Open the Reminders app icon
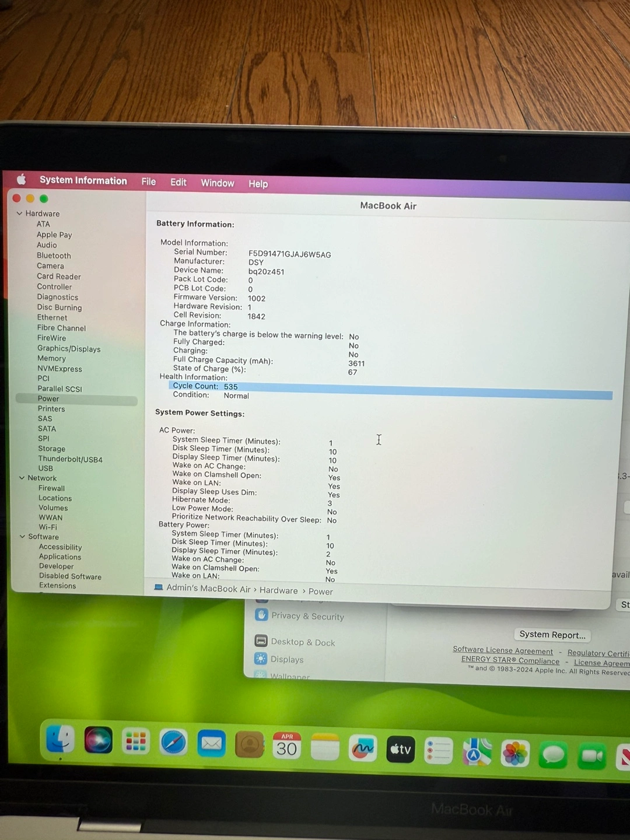Screen dimensions: 630x840 (x=439, y=751)
